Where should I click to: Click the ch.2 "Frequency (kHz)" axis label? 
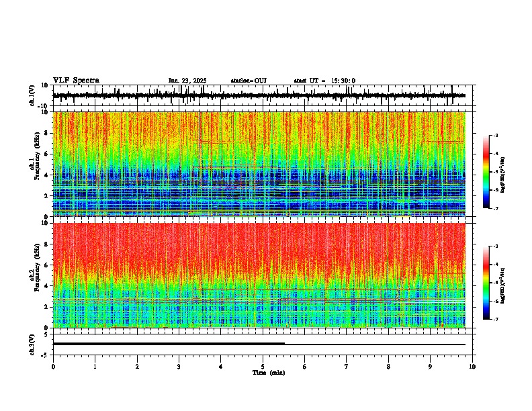[37, 268]
